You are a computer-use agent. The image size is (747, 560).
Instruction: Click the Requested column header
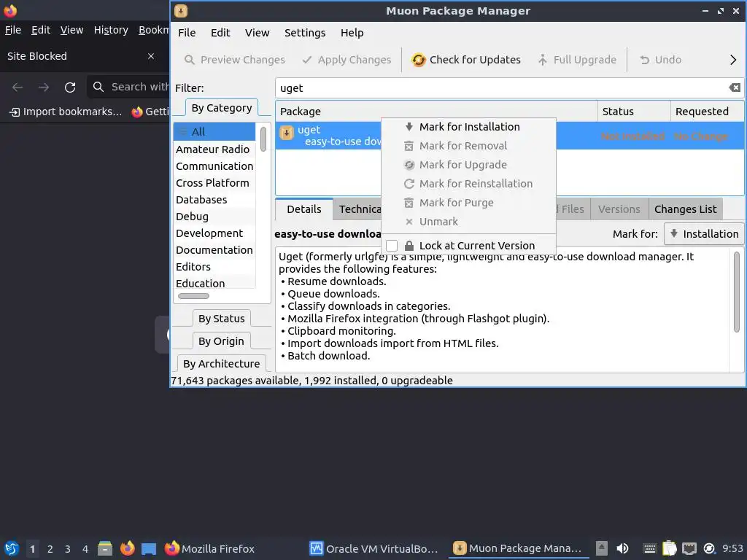click(707, 112)
